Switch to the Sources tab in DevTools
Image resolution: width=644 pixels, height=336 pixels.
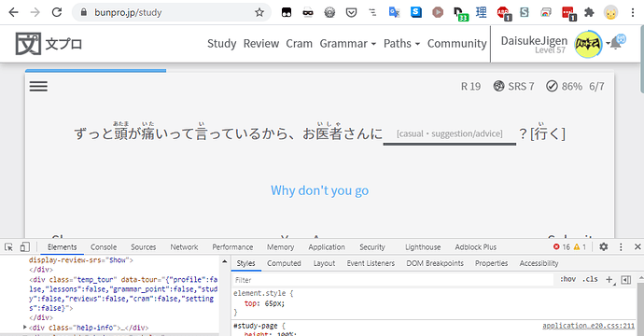tap(144, 246)
